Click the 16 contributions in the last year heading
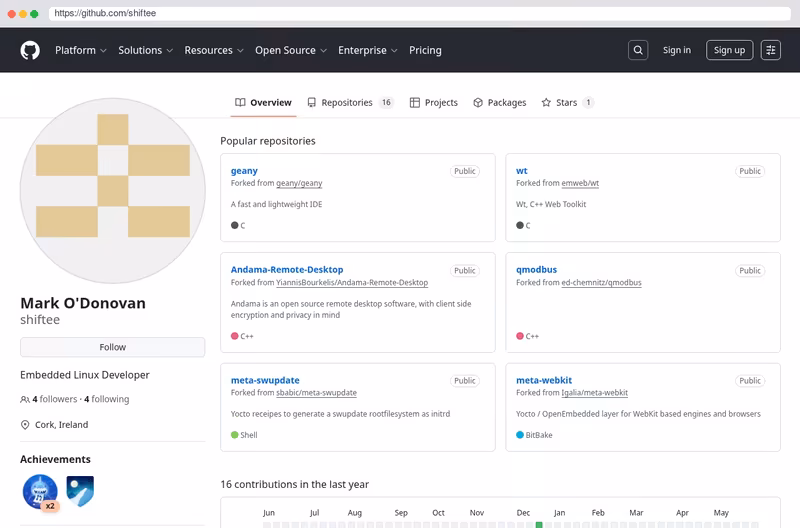 pos(294,484)
